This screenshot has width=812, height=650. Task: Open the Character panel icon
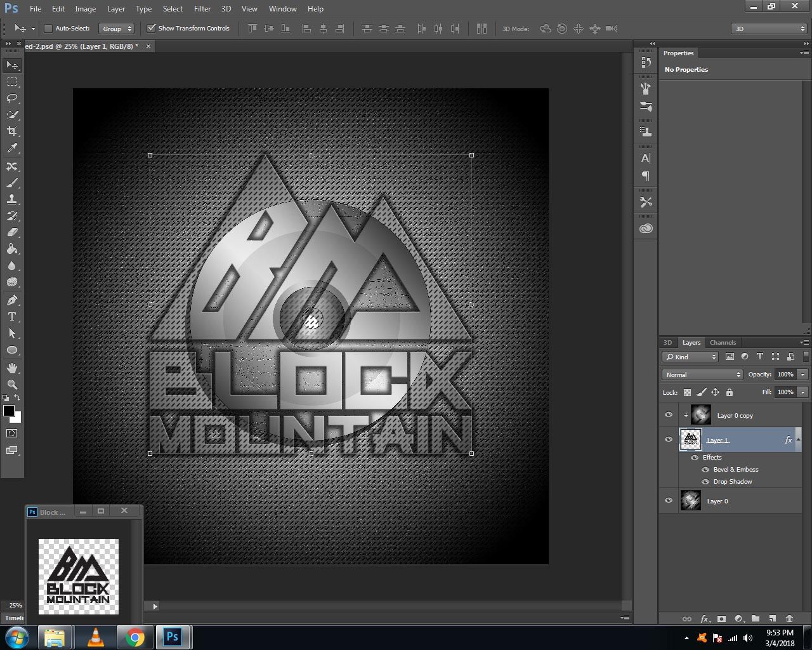point(646,159)
